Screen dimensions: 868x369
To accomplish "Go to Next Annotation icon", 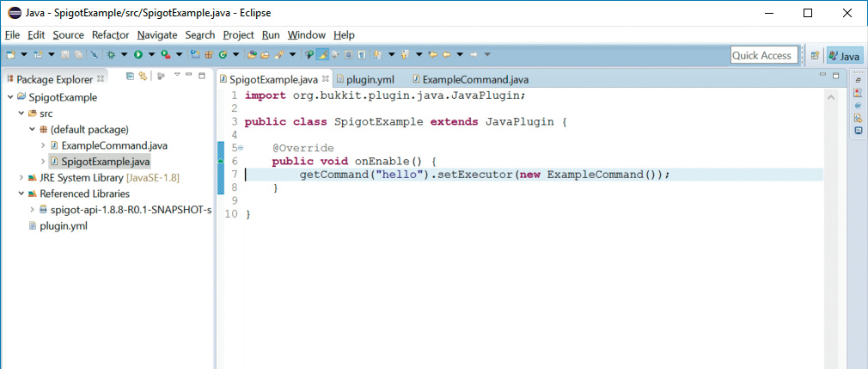I will [x=377, y=54].
